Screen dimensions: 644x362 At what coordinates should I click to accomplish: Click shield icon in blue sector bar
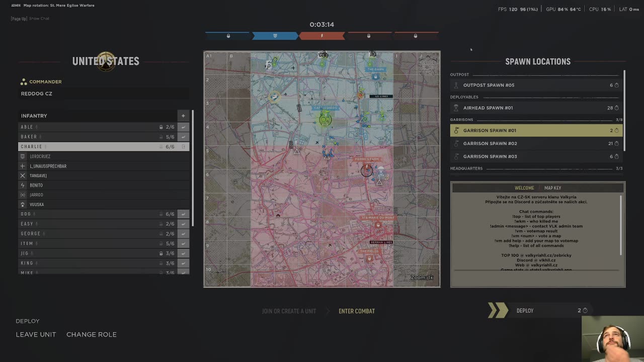pyautogui.click(x=275, y=36)
